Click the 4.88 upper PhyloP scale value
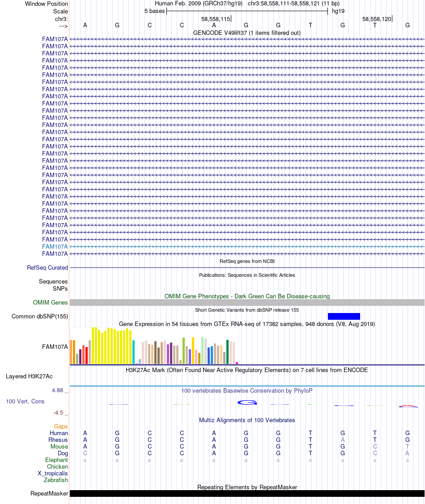 click(x=58, y=390)
